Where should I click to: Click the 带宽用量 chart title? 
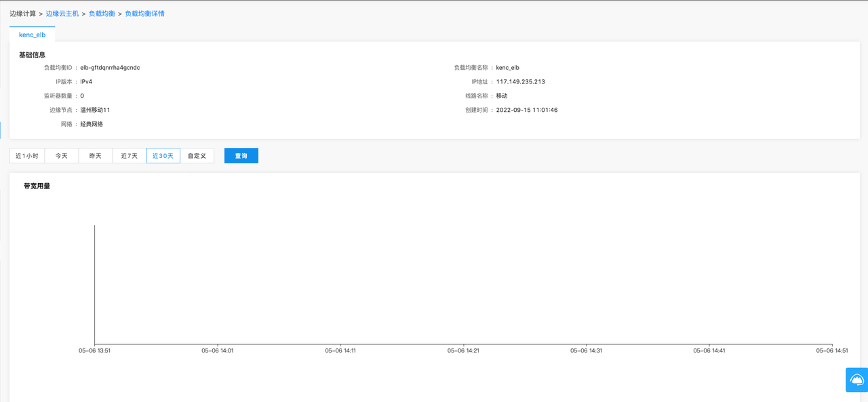tap(37, 186)
